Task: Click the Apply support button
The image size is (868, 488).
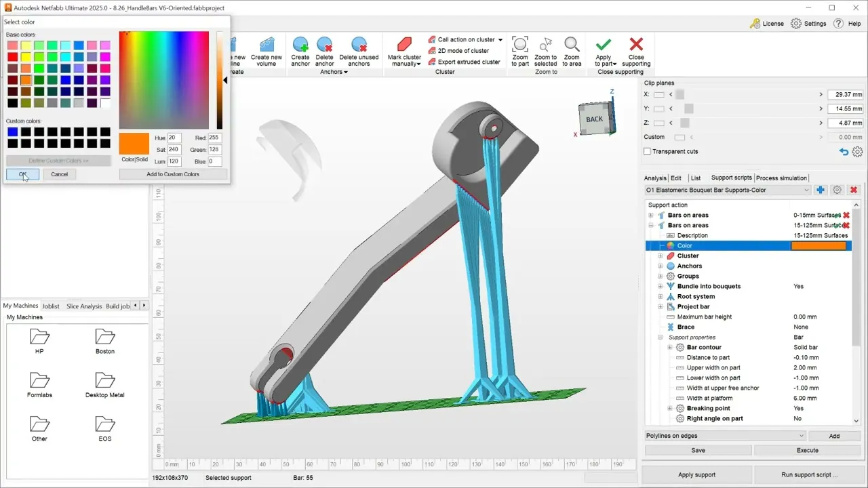Action: point(696,474)
